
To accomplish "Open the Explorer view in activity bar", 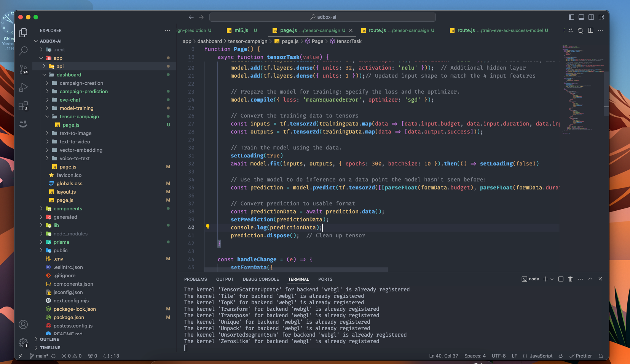I will click(x=23, y=33).
